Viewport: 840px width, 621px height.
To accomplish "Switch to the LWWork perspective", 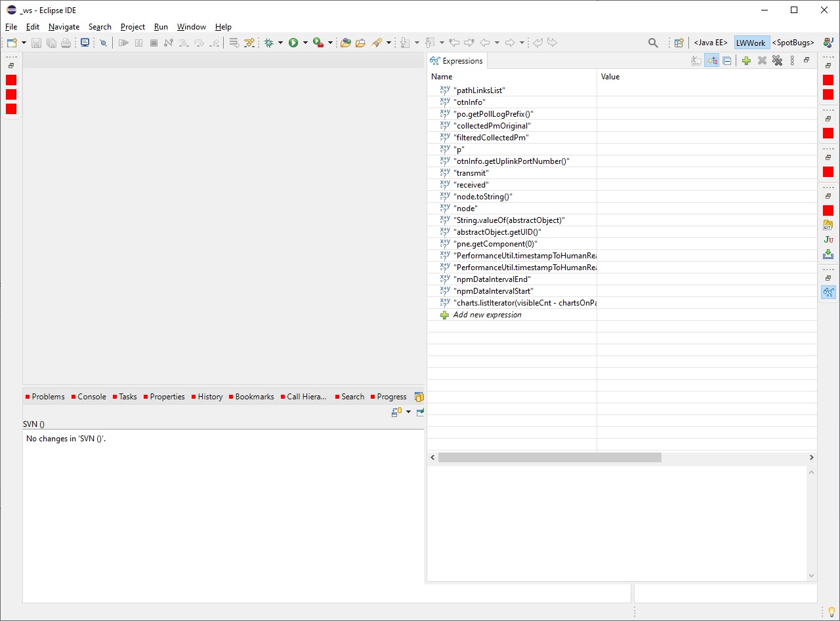I will (x=751, y=43).
